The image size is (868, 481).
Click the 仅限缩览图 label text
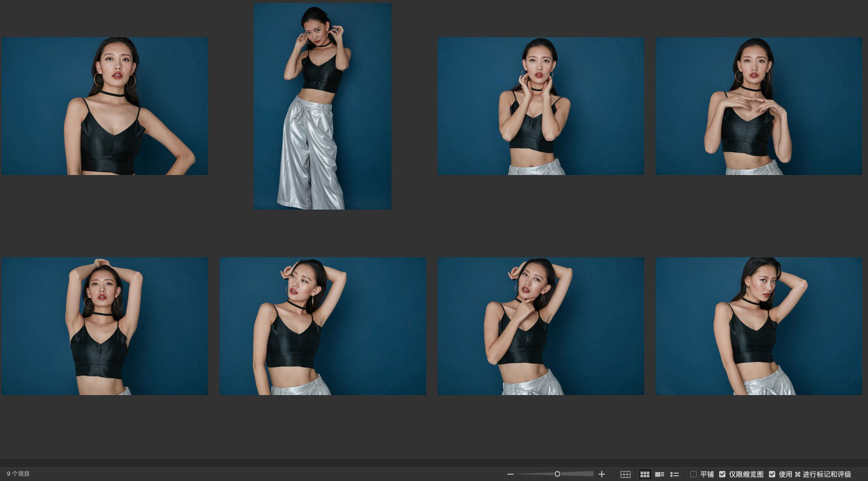click(746, 474)
